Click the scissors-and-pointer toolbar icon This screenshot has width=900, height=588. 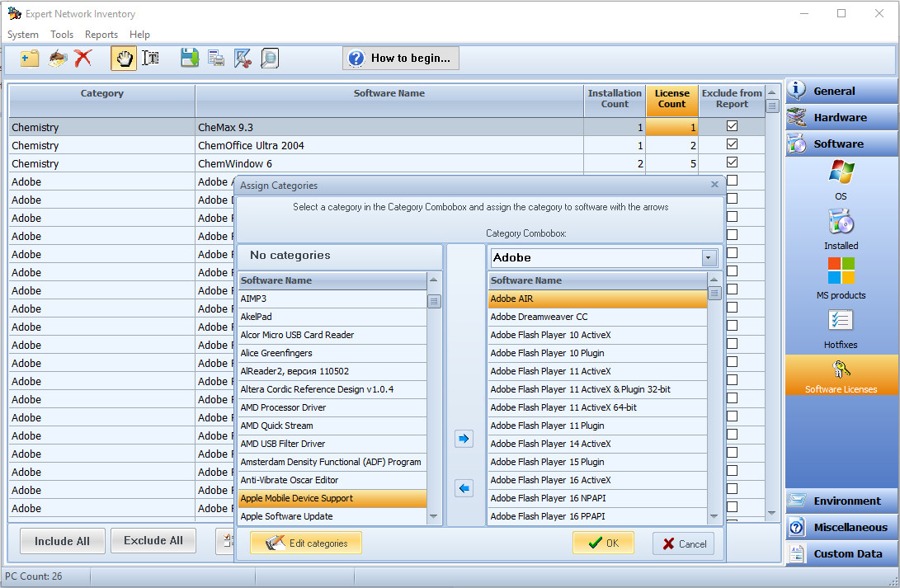tap(243, 58)
